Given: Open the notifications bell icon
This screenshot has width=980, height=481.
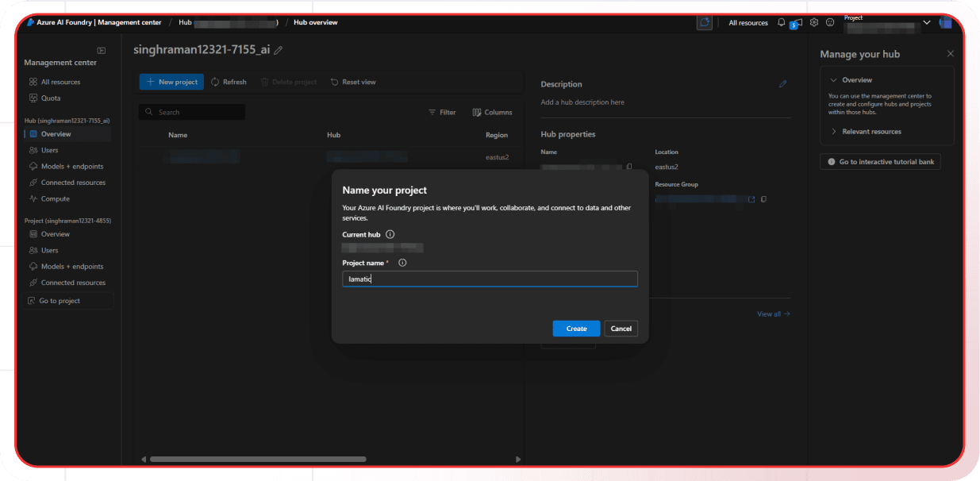Looking at the screenshot, I should (x=782, y=23).
